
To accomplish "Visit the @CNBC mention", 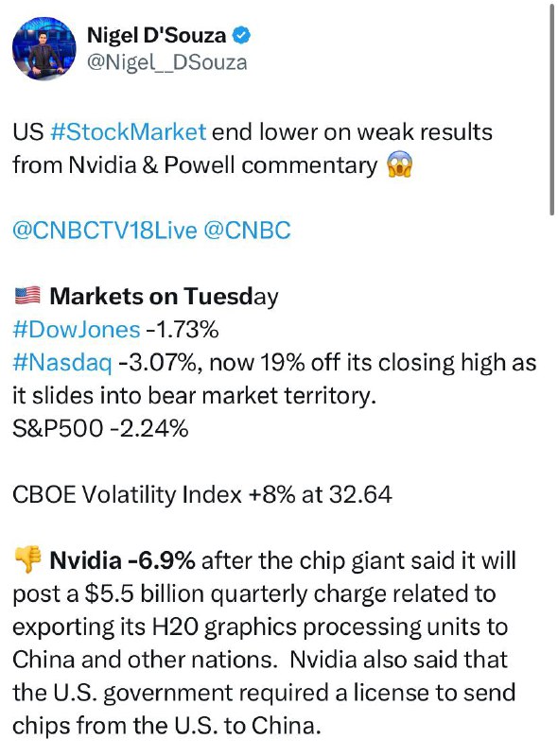I will pyautogui.click(x=247, y=231).
